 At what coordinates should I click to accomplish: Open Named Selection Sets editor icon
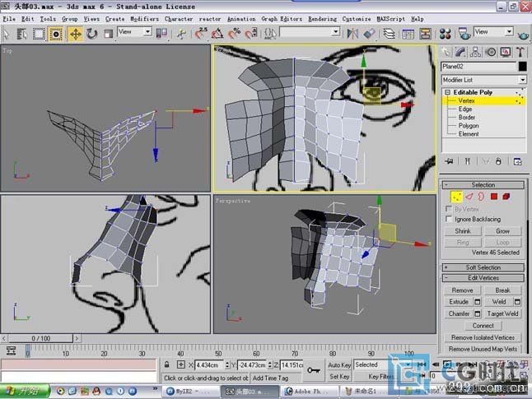point(270,34)
